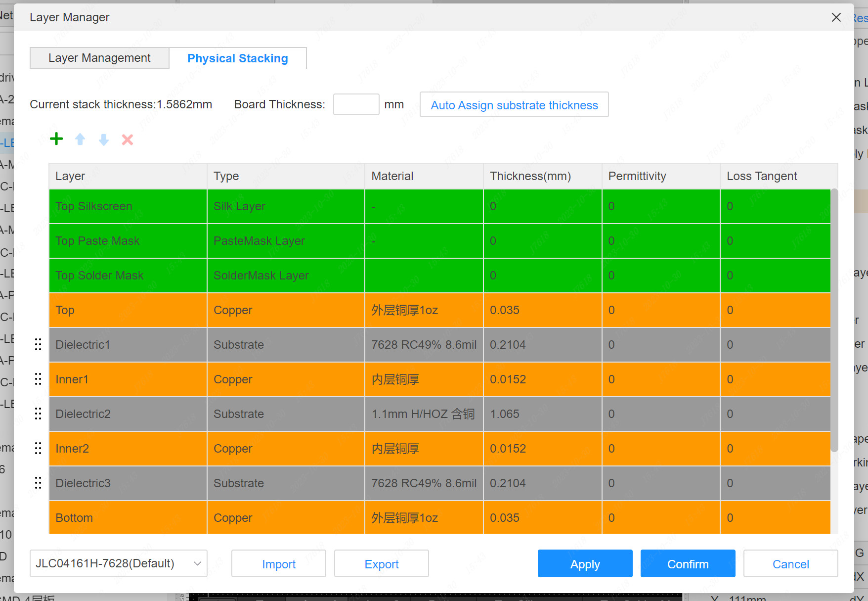Open the JLC04161H-7628(Default) stackup dropdown
This screenshot has height=601, width=868.
click(119, 563)
